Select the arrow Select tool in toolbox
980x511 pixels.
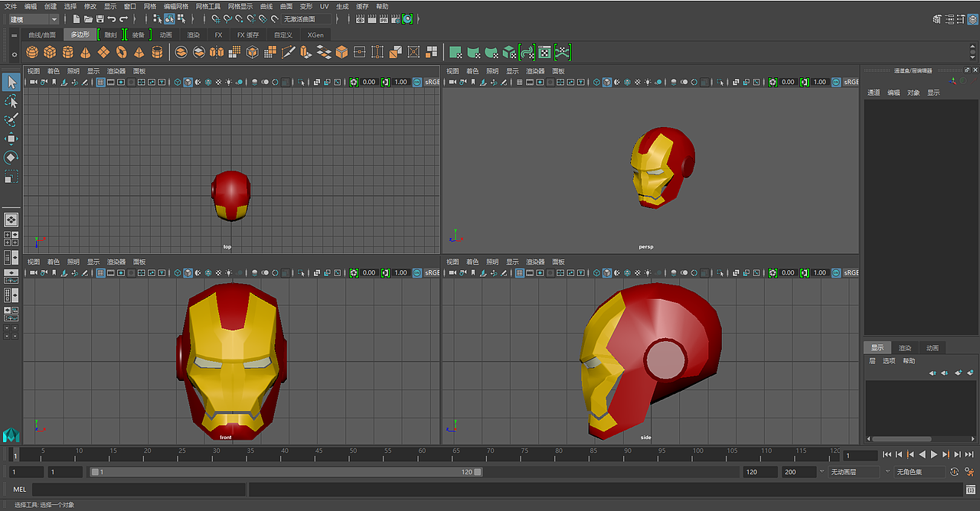(x=11, y=82)
